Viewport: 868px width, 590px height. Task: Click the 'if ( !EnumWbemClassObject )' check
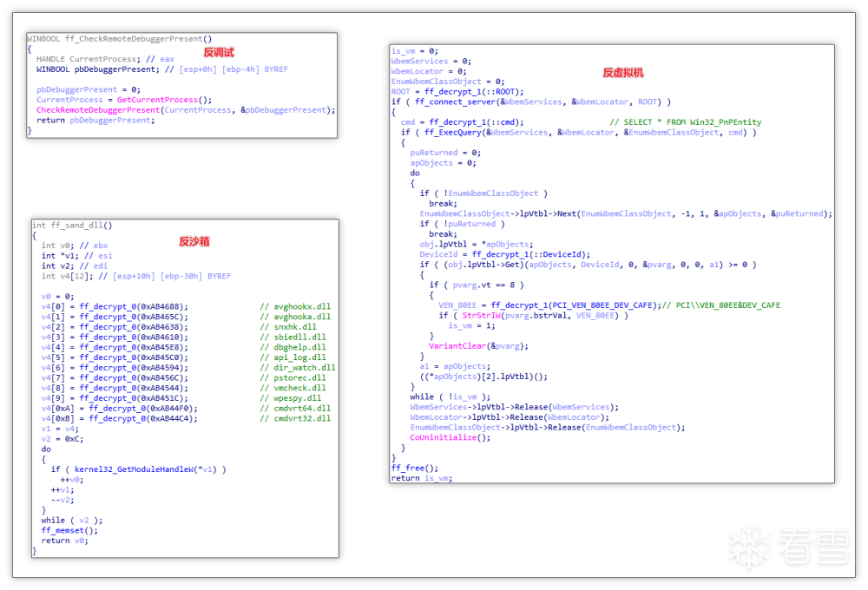483,193
